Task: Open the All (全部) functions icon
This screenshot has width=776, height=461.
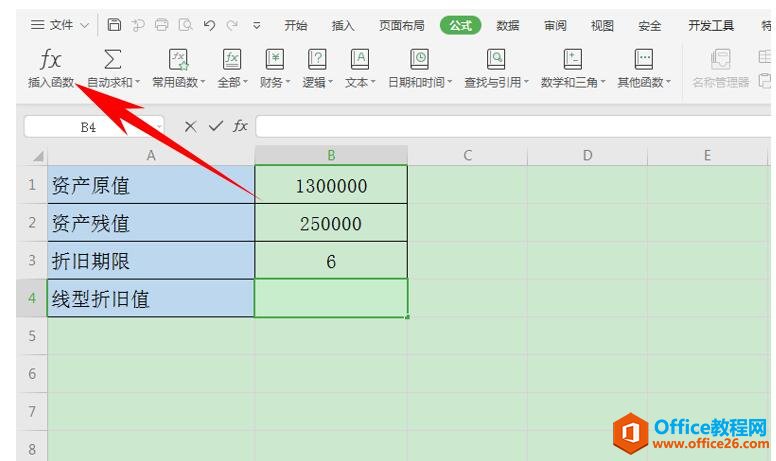Action: (x=232, y=59)
